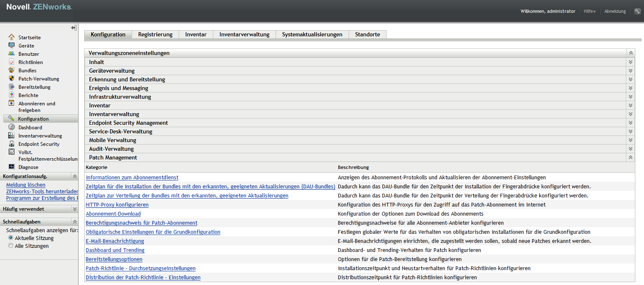The height and width of the screenshot is (285, 644).
Task: Click the Berichte report icon
Action: [12, 95]
